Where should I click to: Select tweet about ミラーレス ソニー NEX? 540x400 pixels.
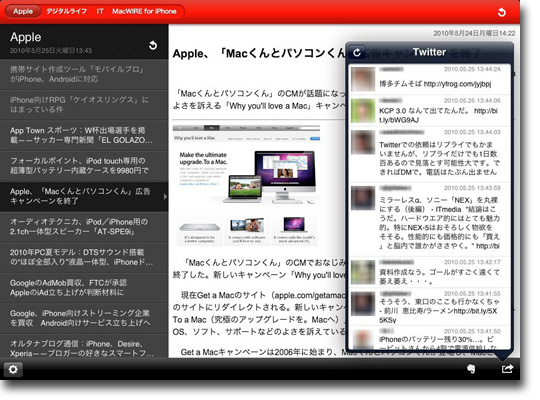click(429, 219)
